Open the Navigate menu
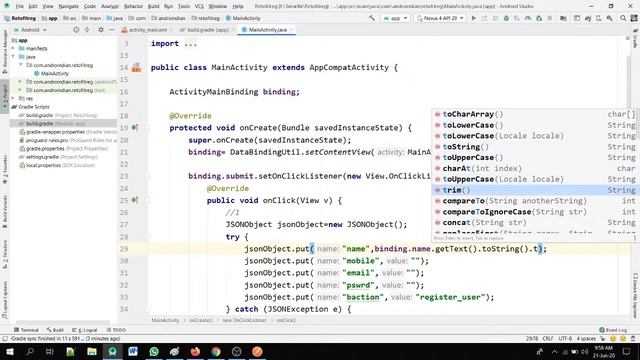This screenshot has width=640, height=360. coord(68,6)
